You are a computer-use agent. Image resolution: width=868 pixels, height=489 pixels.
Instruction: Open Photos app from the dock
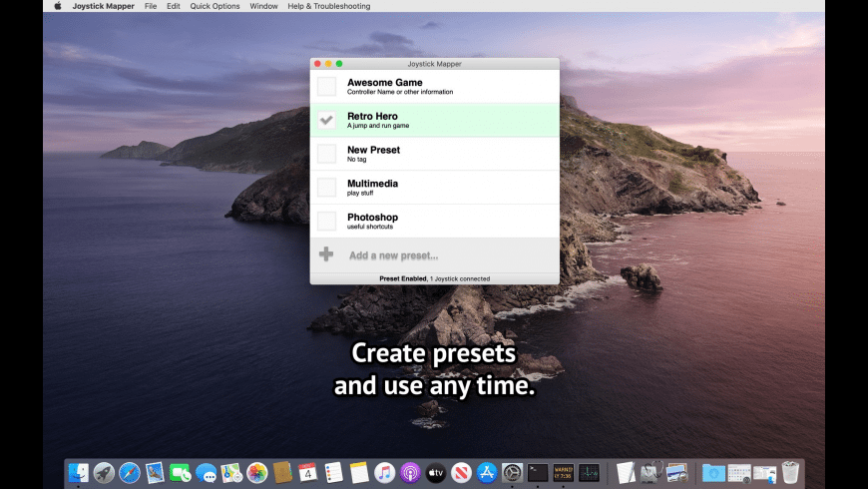257,473
